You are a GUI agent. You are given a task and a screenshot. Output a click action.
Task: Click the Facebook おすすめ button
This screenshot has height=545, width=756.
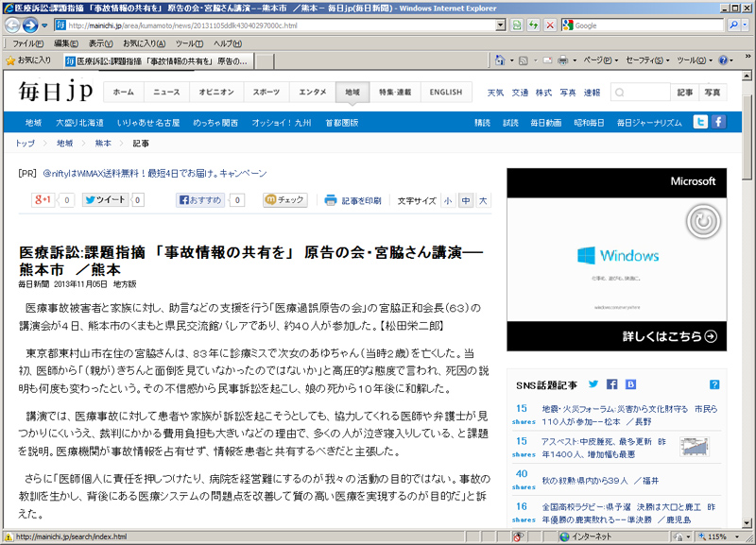200,199
